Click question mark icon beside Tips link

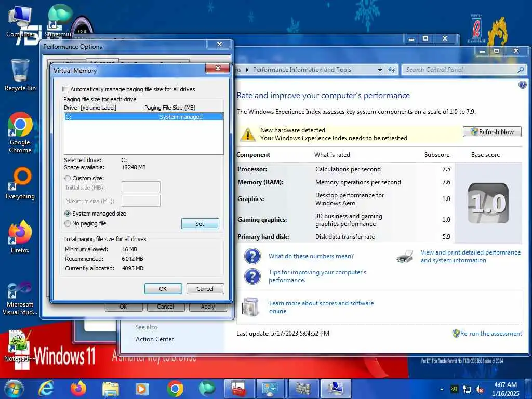click(252, 276)
